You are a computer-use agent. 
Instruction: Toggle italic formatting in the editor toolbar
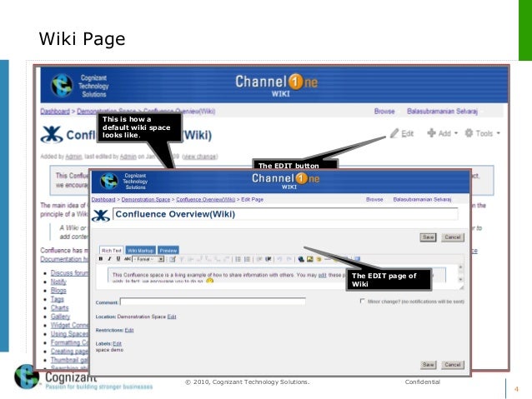click(x=109, y=259)
